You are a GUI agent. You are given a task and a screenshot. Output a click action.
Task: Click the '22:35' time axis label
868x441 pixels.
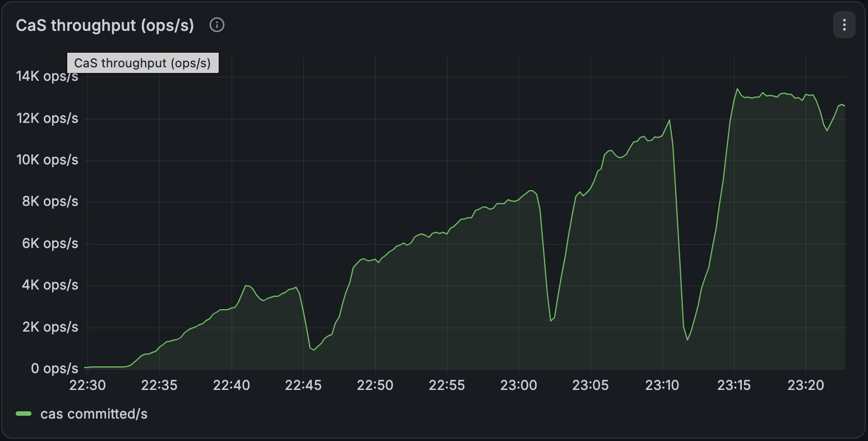159,385
